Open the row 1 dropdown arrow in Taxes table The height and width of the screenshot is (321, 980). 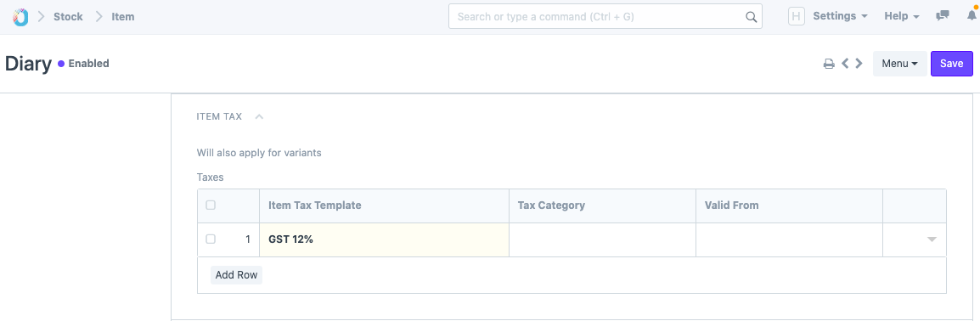932,239
